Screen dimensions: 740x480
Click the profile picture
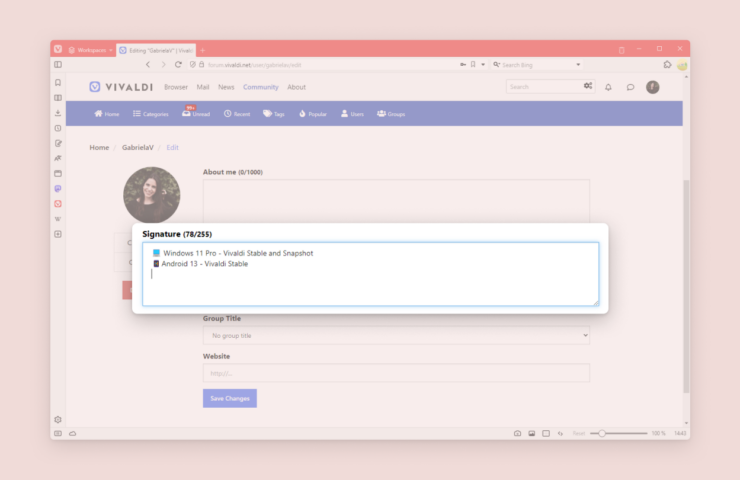pos(151,194)
